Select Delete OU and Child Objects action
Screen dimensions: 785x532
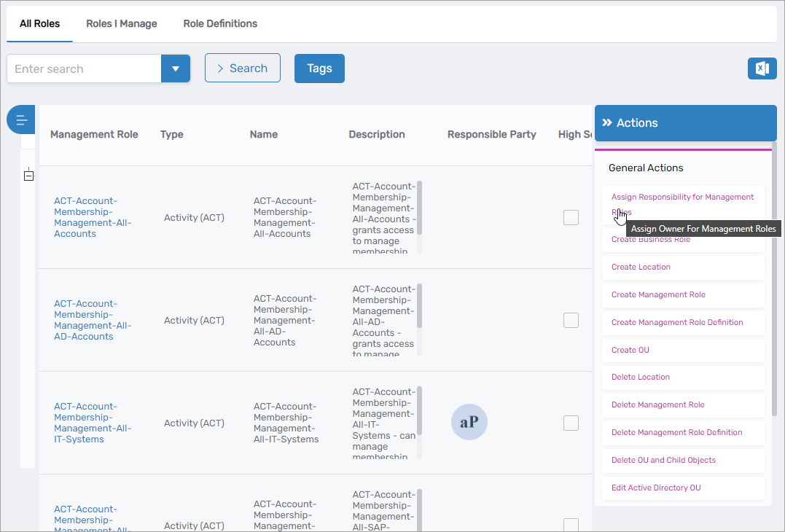[663, 460]
